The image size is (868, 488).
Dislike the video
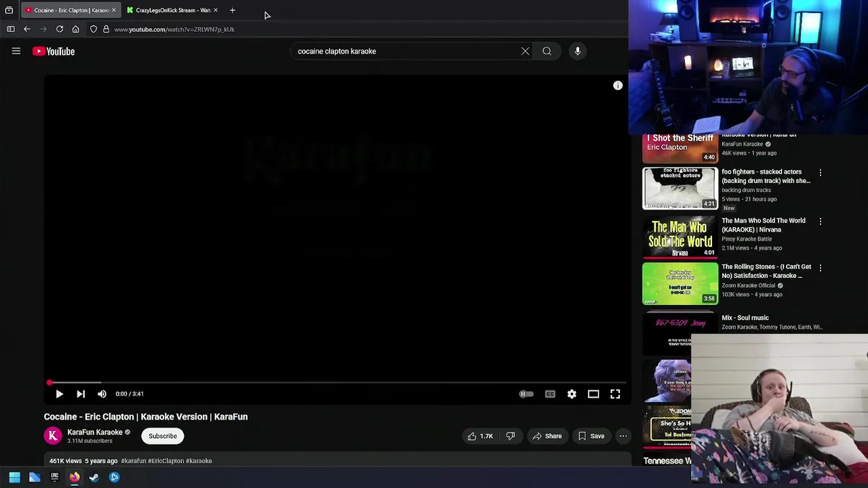(x=511, y=436)
